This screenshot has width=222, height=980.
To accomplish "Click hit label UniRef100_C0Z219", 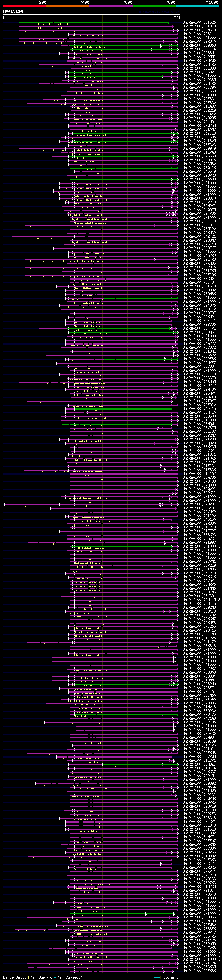I will coord(199,110).
